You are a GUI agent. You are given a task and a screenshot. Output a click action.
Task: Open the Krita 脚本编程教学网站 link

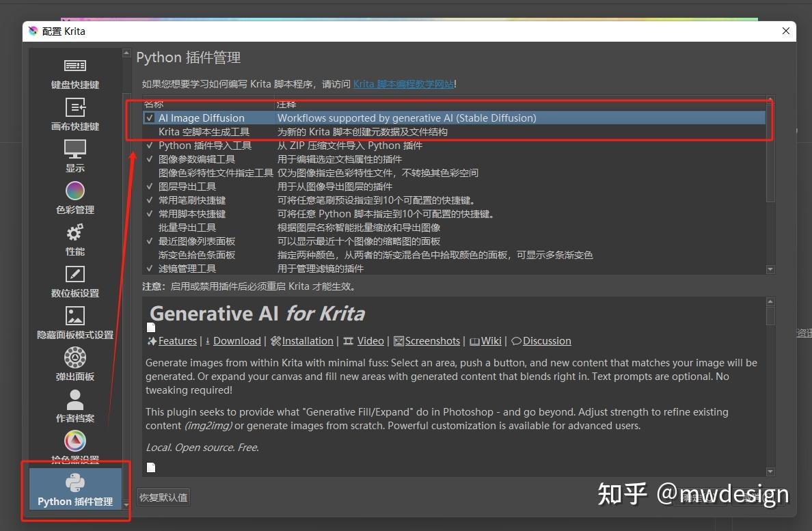pyautogui.click(x=402, y=83)
